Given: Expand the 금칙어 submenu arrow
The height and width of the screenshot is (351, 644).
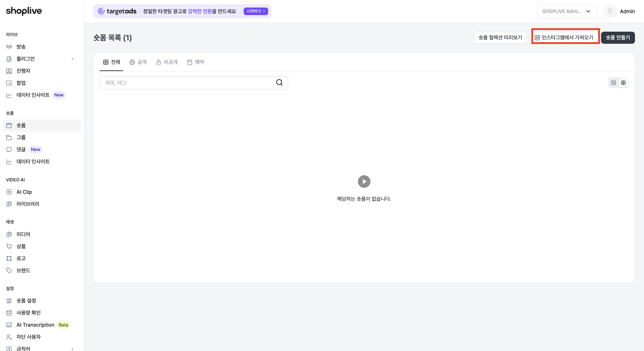Looking at the screenshot, I should [72, 349].
